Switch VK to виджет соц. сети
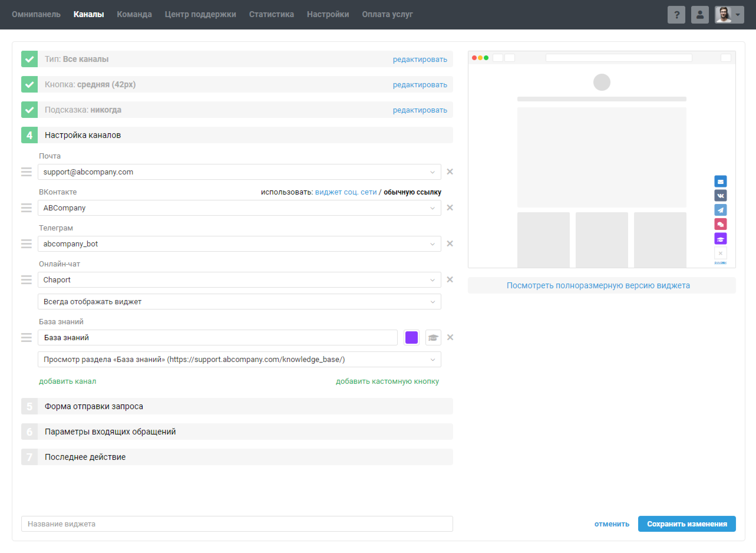This screenshot has height=553, width=756. tap(346, 192)
